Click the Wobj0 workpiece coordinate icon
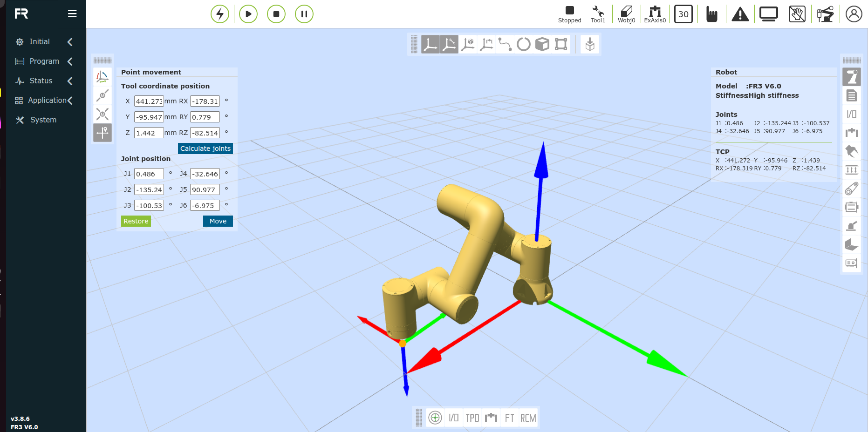868x432 pixels. 626,14
